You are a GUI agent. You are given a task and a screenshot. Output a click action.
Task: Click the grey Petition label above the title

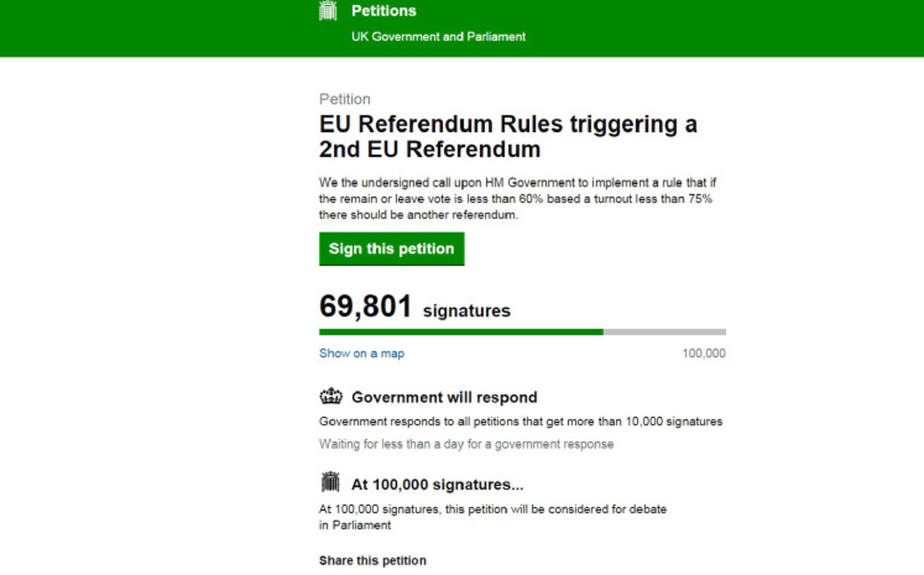click(345, 99)
